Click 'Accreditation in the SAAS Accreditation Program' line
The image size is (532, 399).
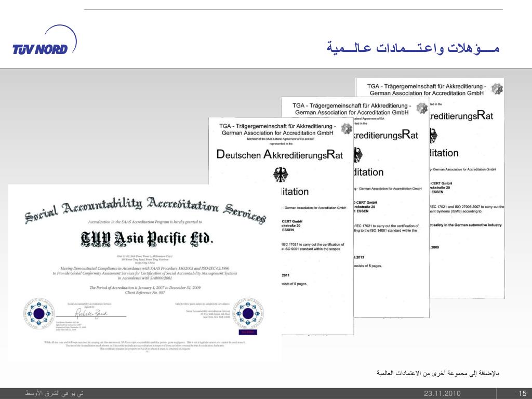(x=145, y=222)
